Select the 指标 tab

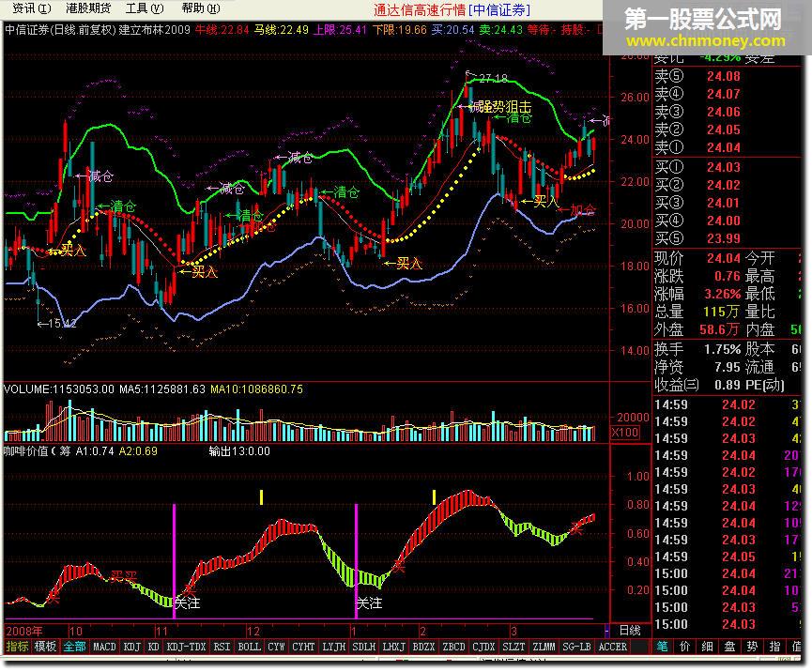click(17, 647)
